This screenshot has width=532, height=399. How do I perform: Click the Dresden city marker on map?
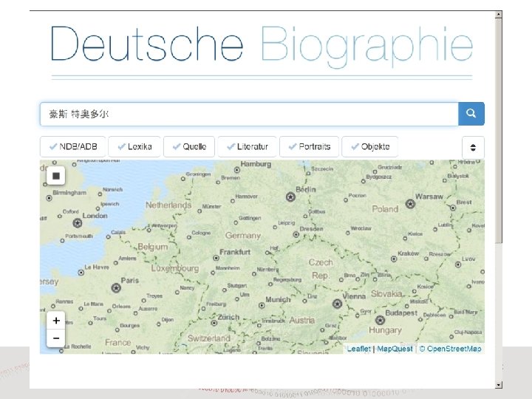(296, 234)
